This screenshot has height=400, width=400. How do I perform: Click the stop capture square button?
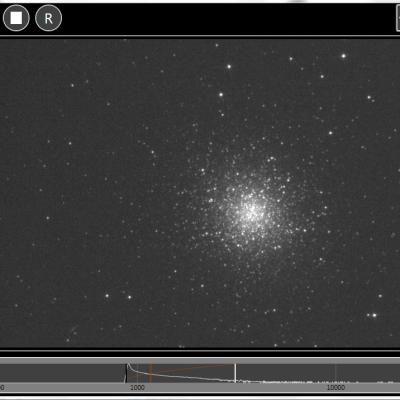(x=16, y=18)
